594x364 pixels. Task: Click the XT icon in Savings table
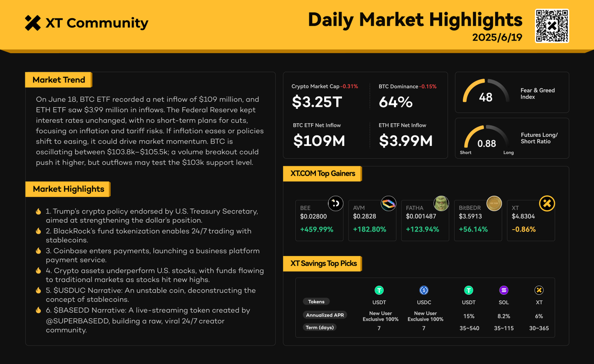click(x=539, y=290)
